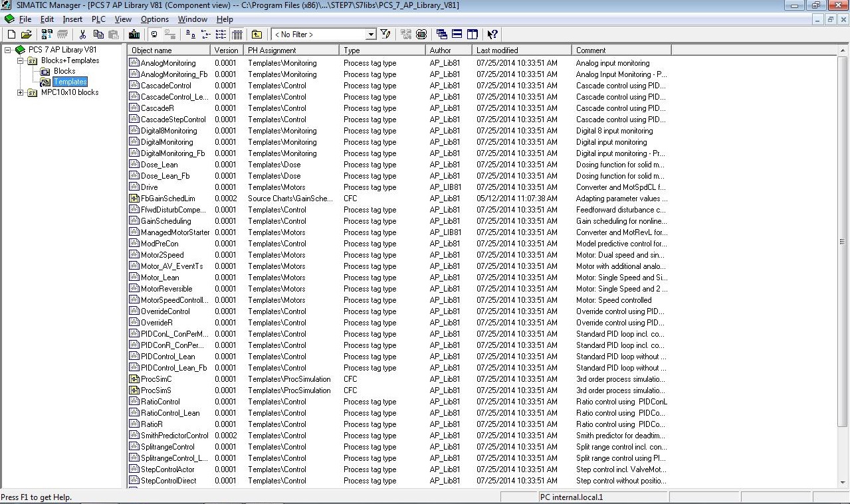Click the Paste clipboard icon
The width and height of the screenshot is (850, 504).
pos(114,35)
